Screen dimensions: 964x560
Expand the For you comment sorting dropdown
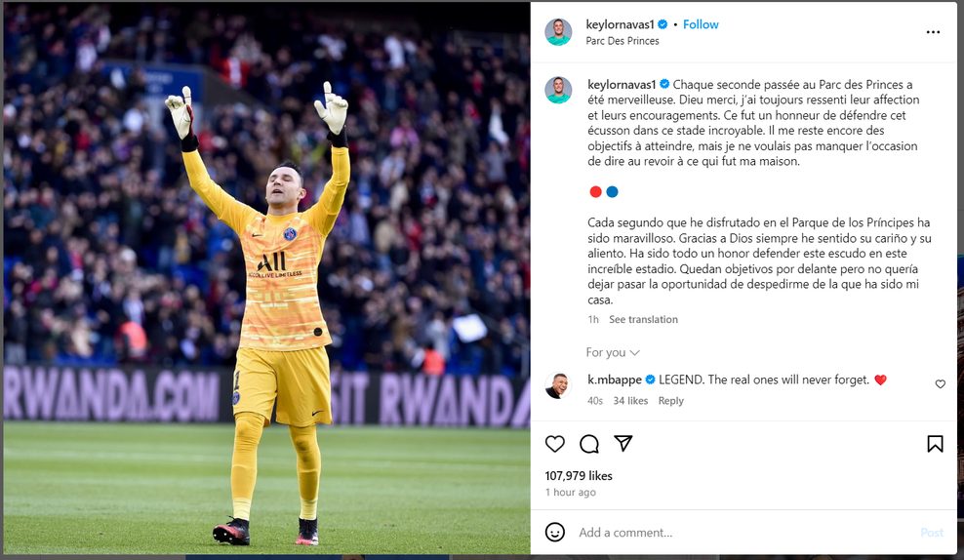coord(613,352)
